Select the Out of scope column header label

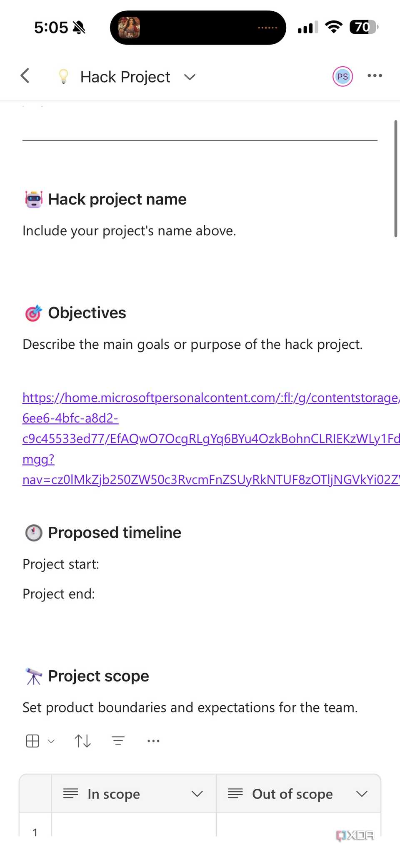click(x=292, y=794)
